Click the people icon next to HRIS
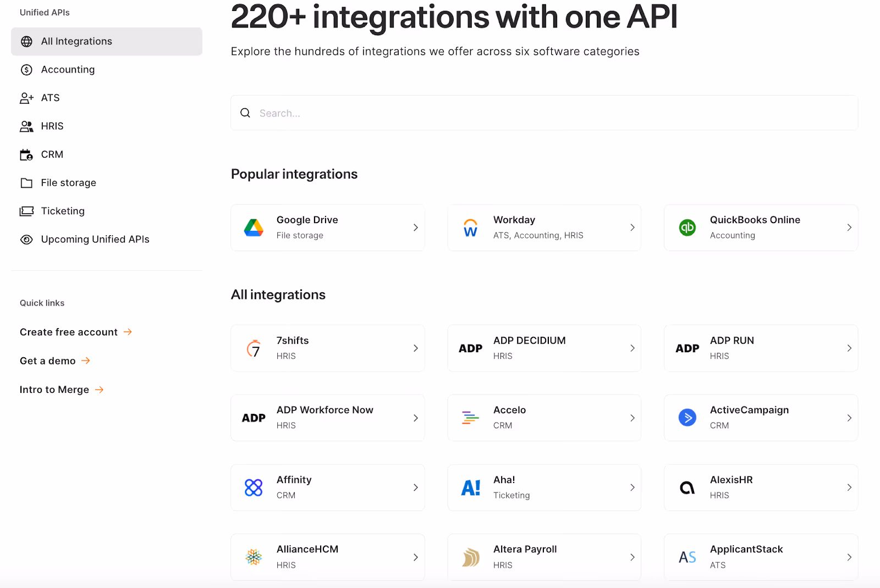The height and width of the screenshot is (588, 880). tap(26, 126)
